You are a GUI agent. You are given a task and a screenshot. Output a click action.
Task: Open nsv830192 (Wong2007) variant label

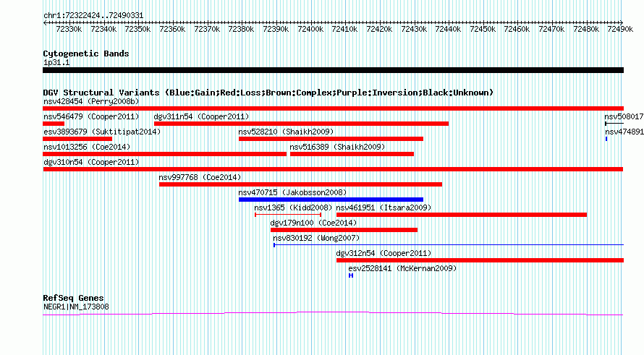click(x=316, y=238)
